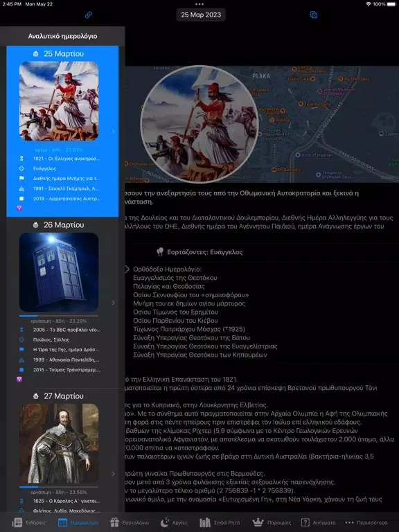Tap the name-day icon beside Ευάγγελος

point(21,168)
